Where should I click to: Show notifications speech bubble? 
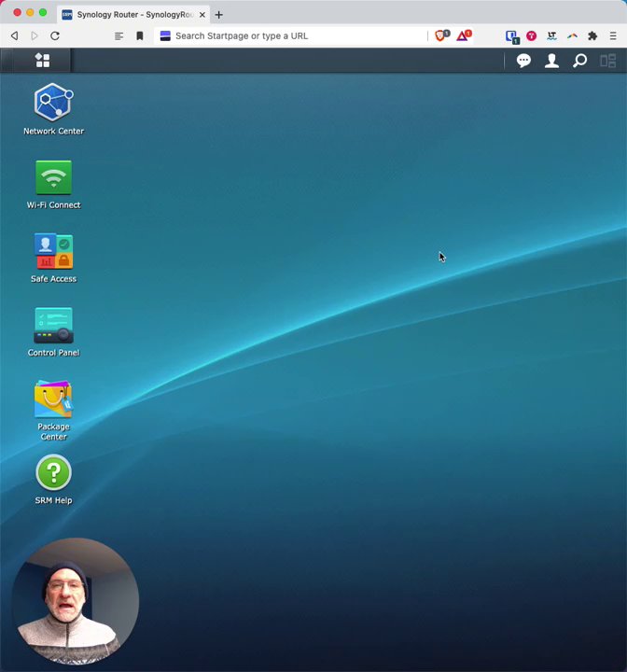(523, 61)
